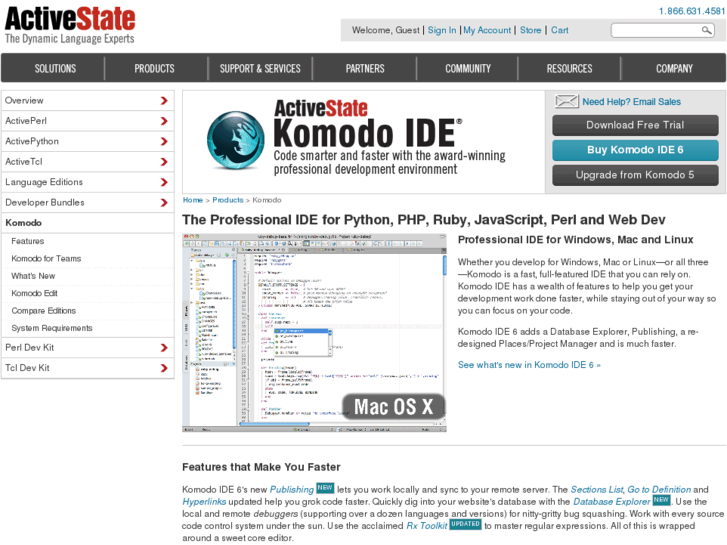
Task: Expand Overview with its red arrow
Action: pyautogui.click(x=164, y=101)
